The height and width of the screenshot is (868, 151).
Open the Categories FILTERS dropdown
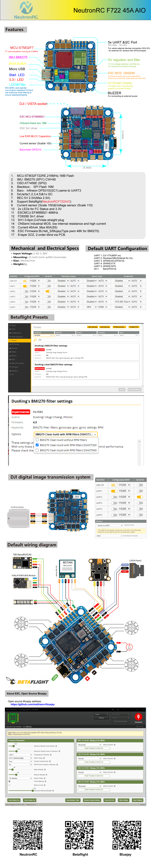pos(44,335)
